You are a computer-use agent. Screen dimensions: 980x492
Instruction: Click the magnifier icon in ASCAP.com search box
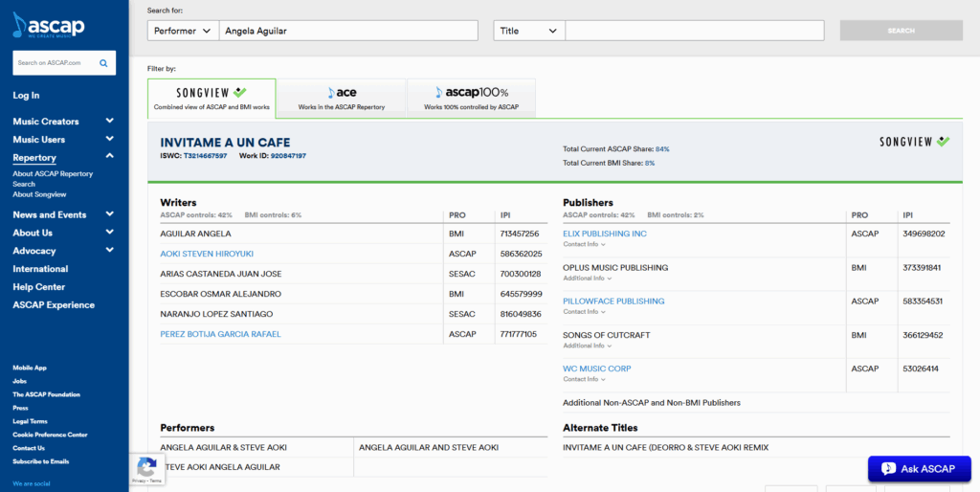104,63
